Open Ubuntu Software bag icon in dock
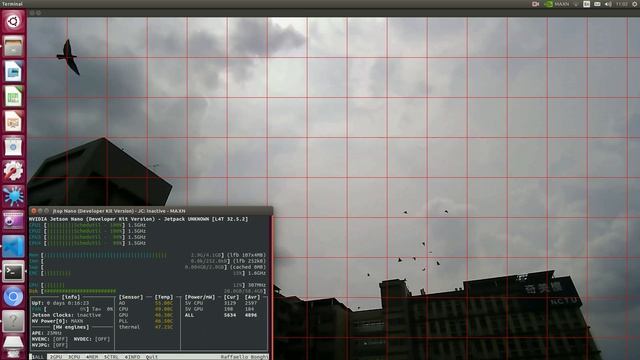The width and height of the screenshot is (640, 360). tap(13, 146)
